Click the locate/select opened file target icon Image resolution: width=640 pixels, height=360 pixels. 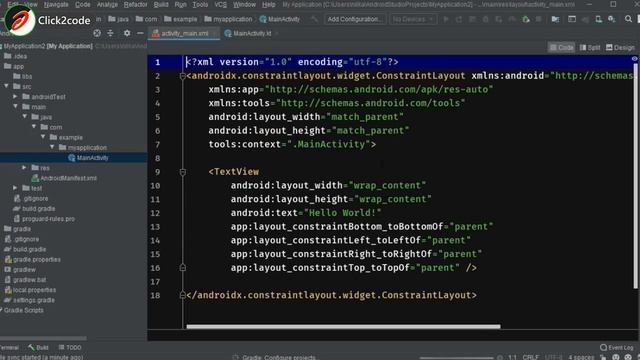click(97, 33)
